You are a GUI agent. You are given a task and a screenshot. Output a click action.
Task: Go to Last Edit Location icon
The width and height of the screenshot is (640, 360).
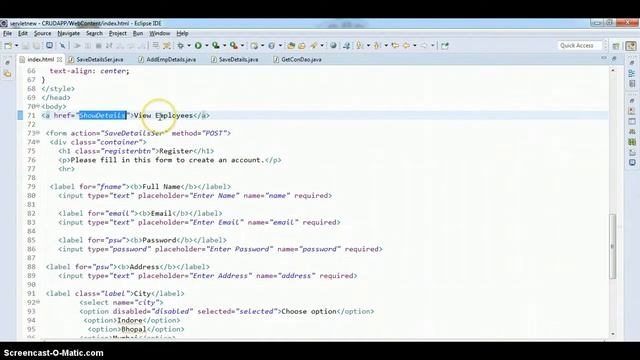(395, 46)
